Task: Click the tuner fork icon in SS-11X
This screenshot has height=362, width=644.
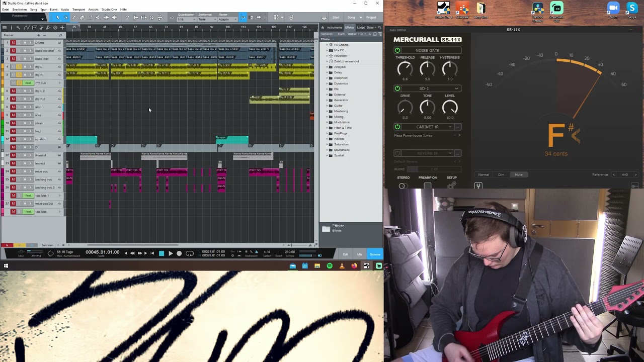Action: tap(478, 186)
